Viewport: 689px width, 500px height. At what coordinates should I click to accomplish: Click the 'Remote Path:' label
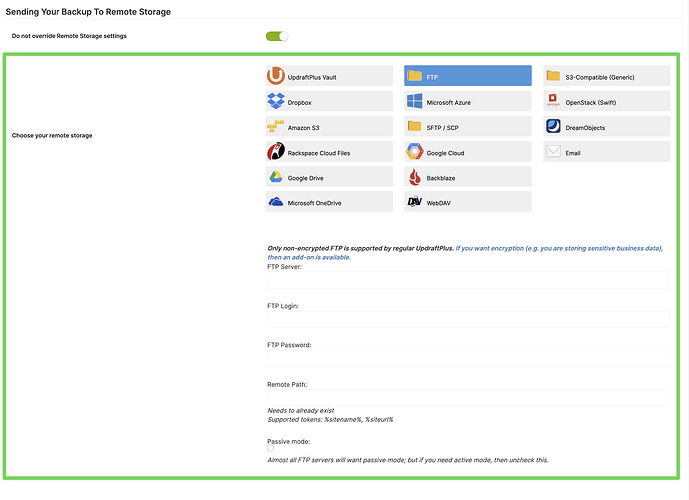pyautogui.click(x=287, y=384)
